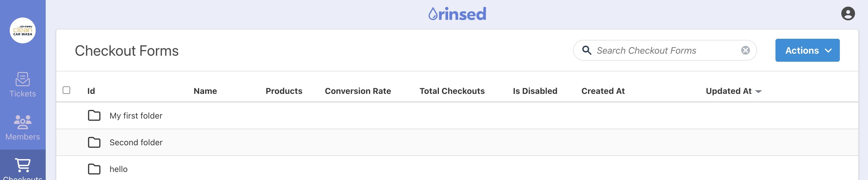Open the Second folder row
Viewport: 868px width, 180px height.
coord(136,142)
